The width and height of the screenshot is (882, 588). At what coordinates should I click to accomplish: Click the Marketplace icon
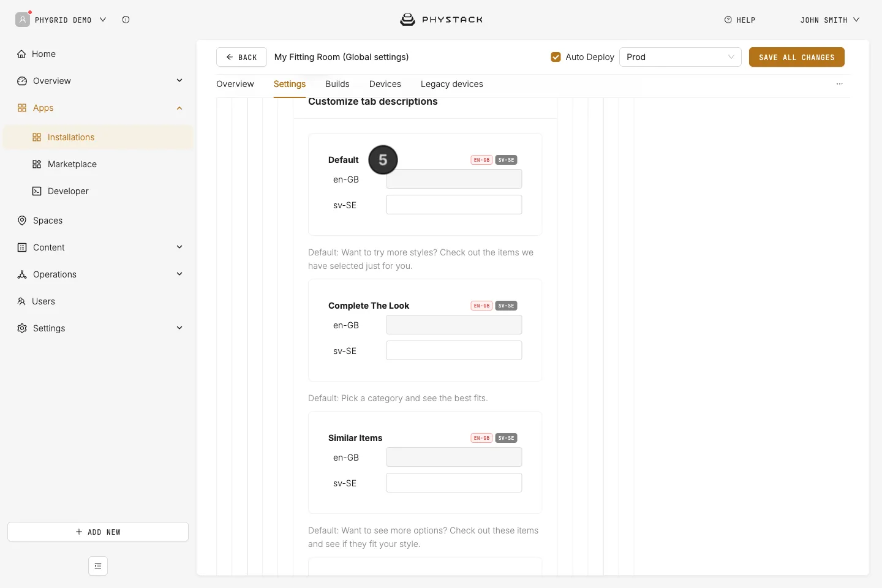(x=37, y=164)
